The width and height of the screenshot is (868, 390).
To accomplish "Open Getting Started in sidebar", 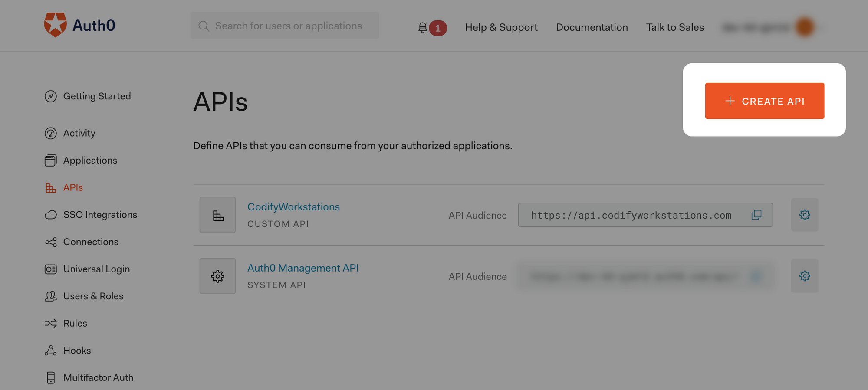I will tap(97, 96).
